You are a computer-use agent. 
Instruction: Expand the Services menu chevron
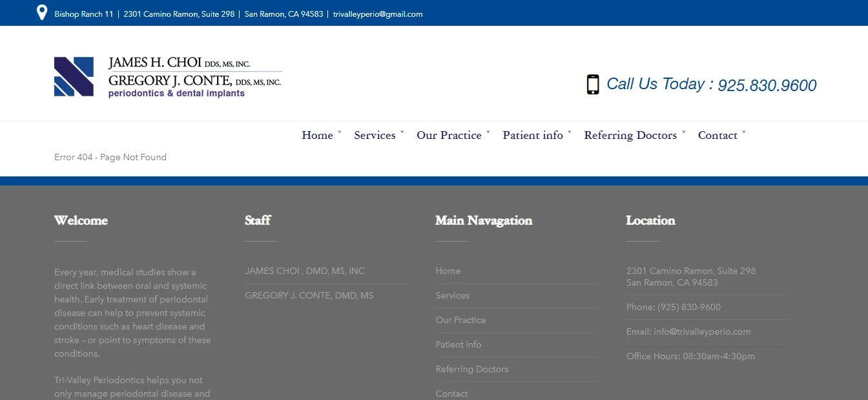pyautogui.click(x=402, y=133)
